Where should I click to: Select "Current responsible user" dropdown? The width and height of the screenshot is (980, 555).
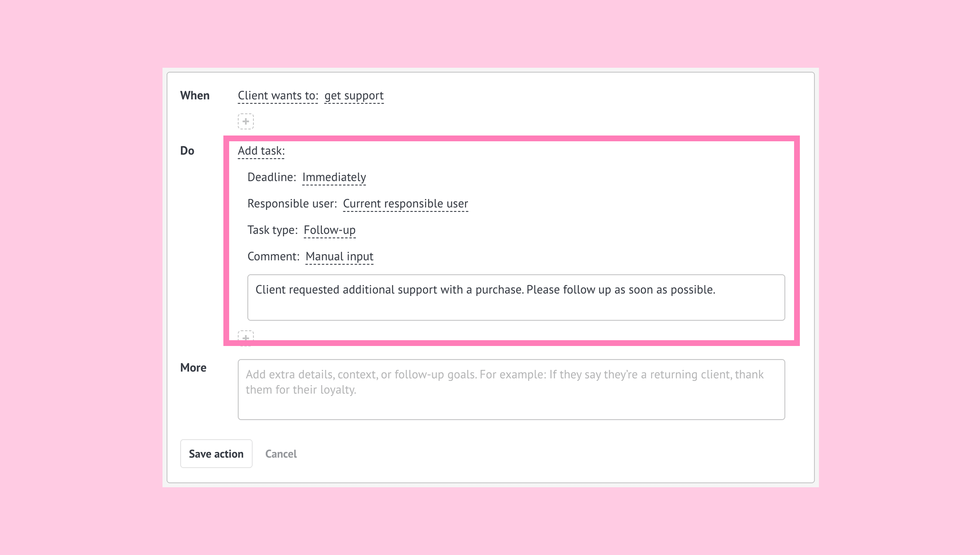coord(405,204)
